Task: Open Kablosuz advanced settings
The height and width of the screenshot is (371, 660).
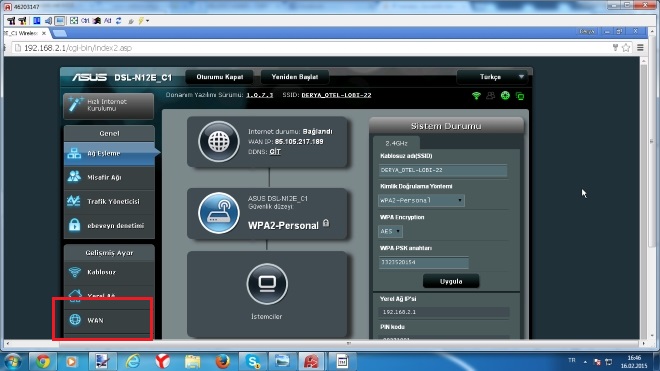Action: [x=109, y=272]
